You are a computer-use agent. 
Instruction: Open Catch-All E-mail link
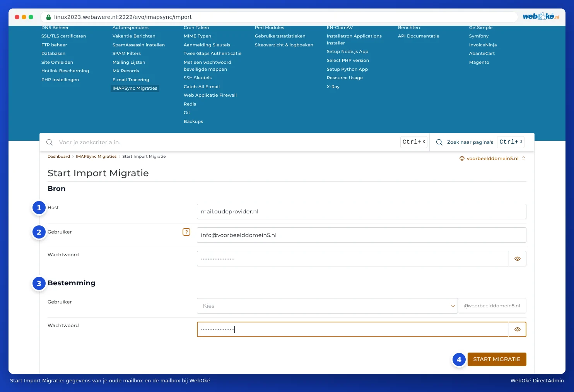point(202,87)
